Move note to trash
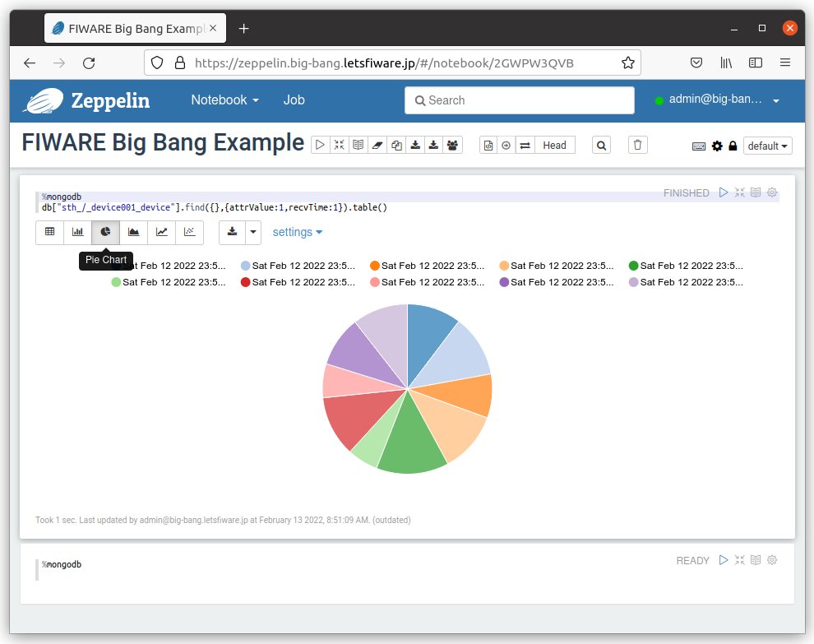Viewport: 814px width, 644px height. [637, 145]
